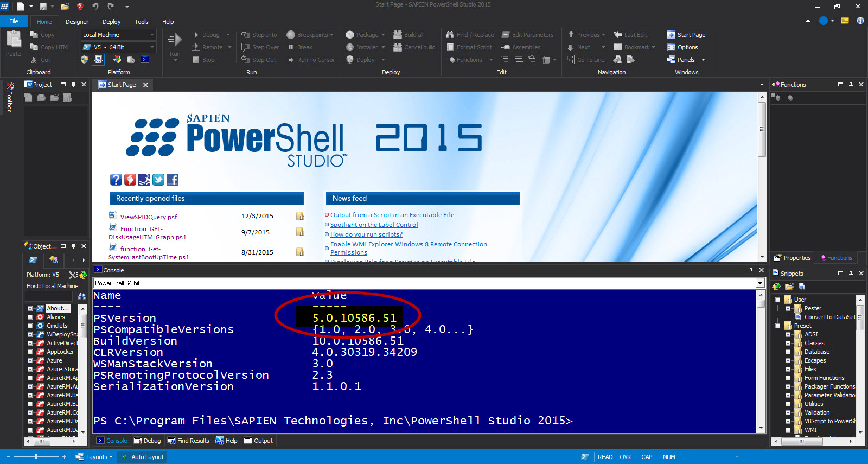This screenshot has width=868, height=464.
Task: Click the Run arrow icon
Action: click(x=175, y=40)
